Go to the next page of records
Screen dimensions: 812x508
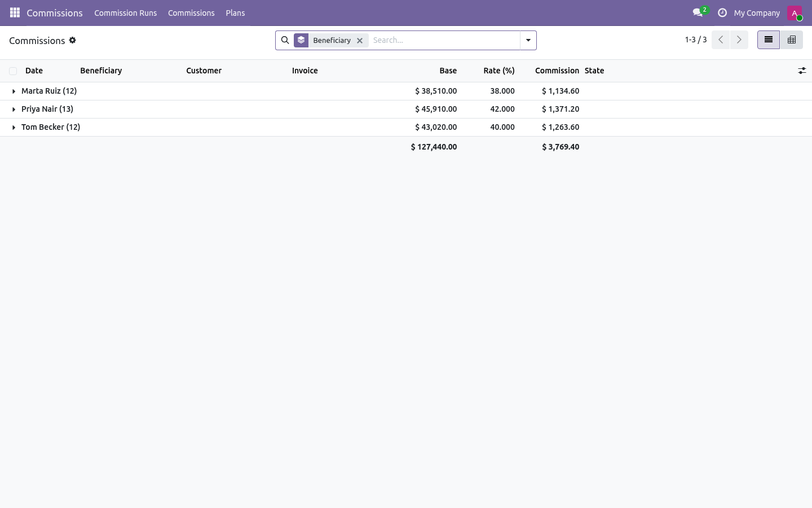coord(739,40)
